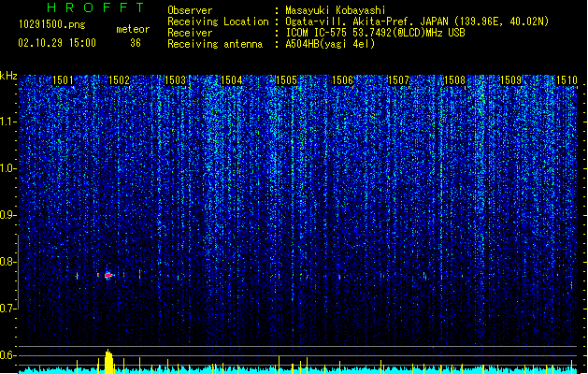Click the 1506 time marker
Screen dimensions: 588x374
pos(342,80)
